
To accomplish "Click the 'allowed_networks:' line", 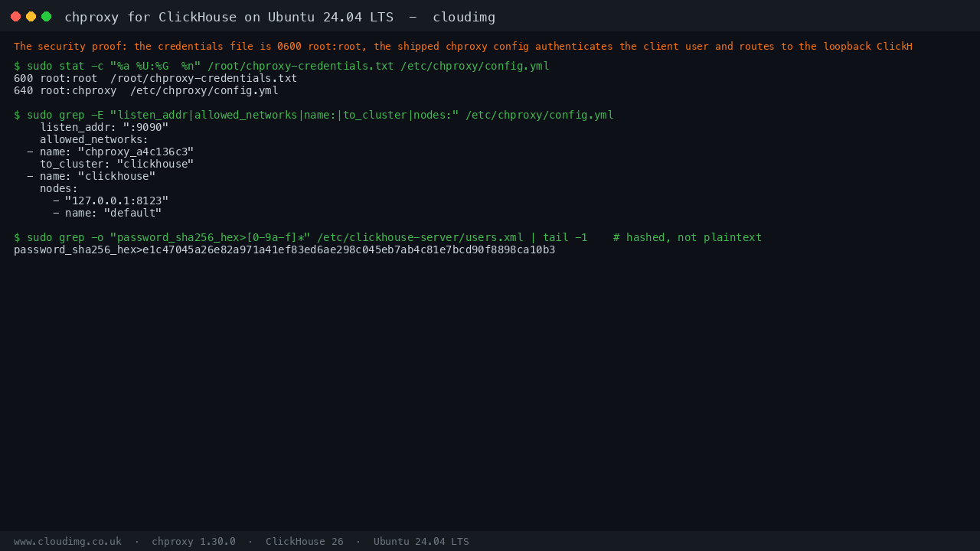I will pyautogui.click(x=94, y=139).
